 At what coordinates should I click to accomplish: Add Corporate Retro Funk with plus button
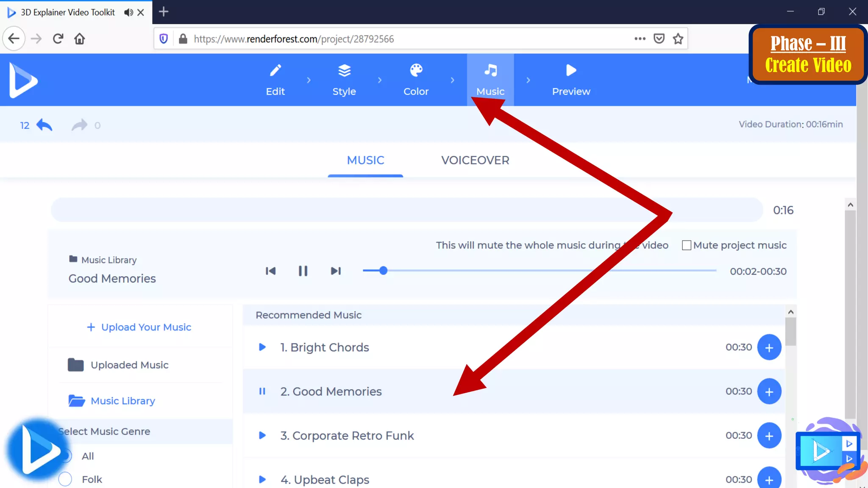click(x=769, y=435)
